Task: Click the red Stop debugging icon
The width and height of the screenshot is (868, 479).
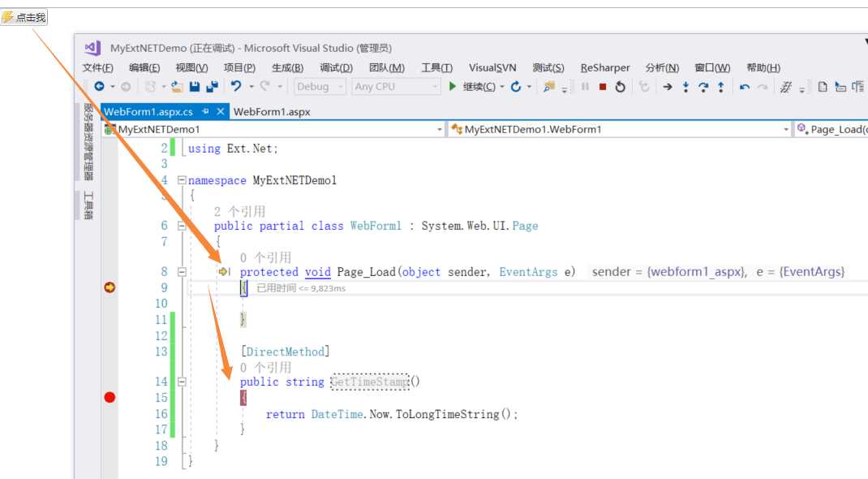Action: coord(603,86)
